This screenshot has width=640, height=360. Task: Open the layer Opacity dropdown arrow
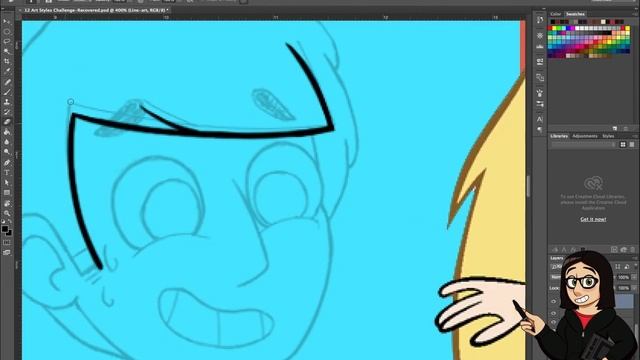(x=634, y=277)
